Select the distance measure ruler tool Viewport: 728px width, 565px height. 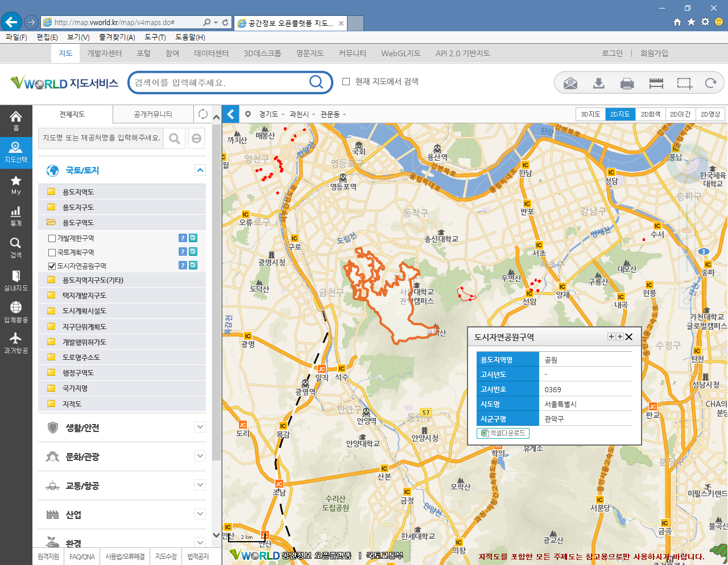[x=656, y=84]
